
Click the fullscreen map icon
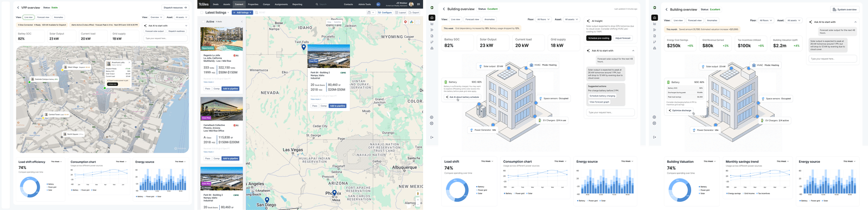(417, 22)
